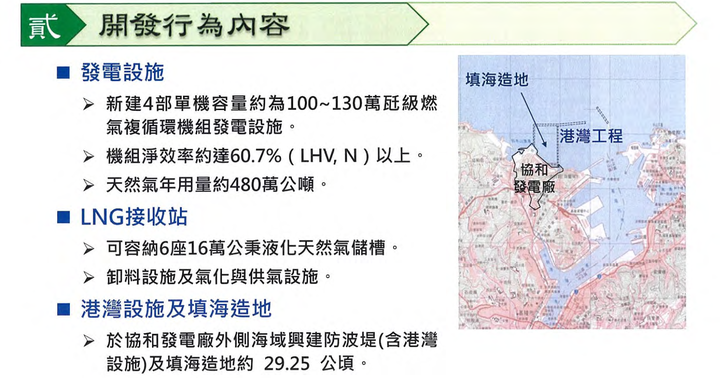Click the line 卸料設施及氣化與供氣設施
Image resolution: width=720 pixels, height=378 pixels.
click(x=219, y=277)
